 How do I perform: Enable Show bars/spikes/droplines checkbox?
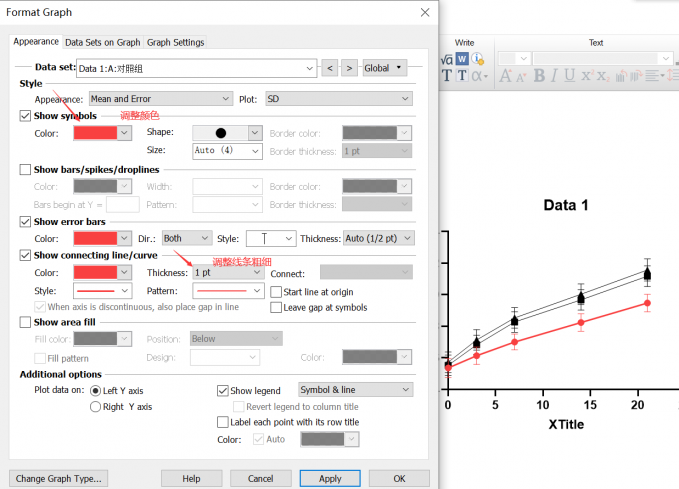click(26, 169)
